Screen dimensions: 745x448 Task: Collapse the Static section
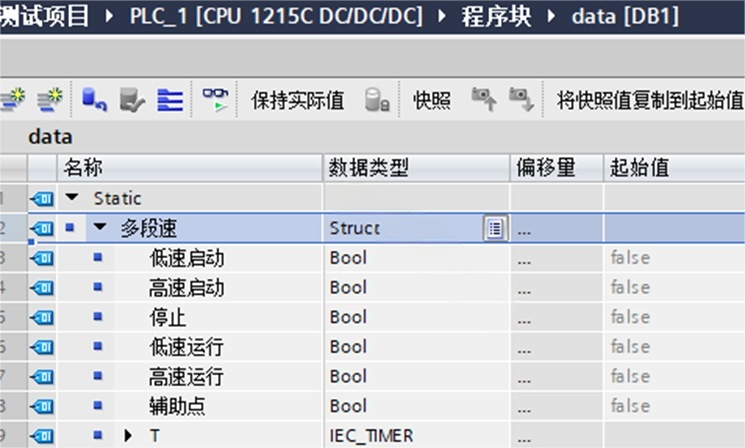[72, 197]
